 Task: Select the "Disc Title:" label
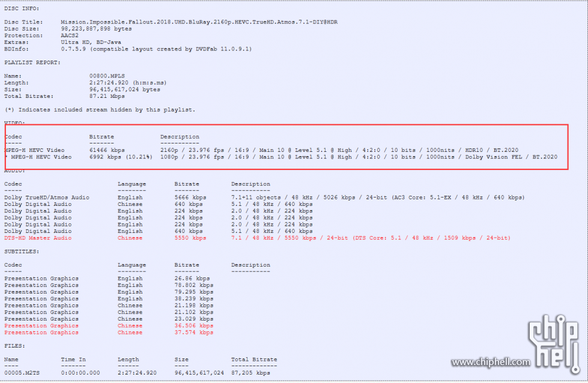23,22
